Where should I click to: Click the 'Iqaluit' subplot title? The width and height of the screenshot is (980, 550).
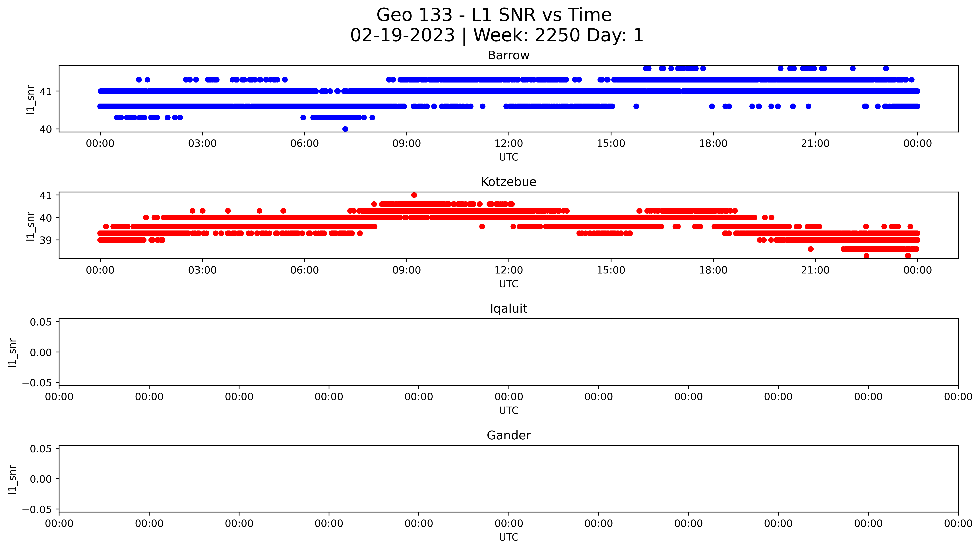pos(509,309)
